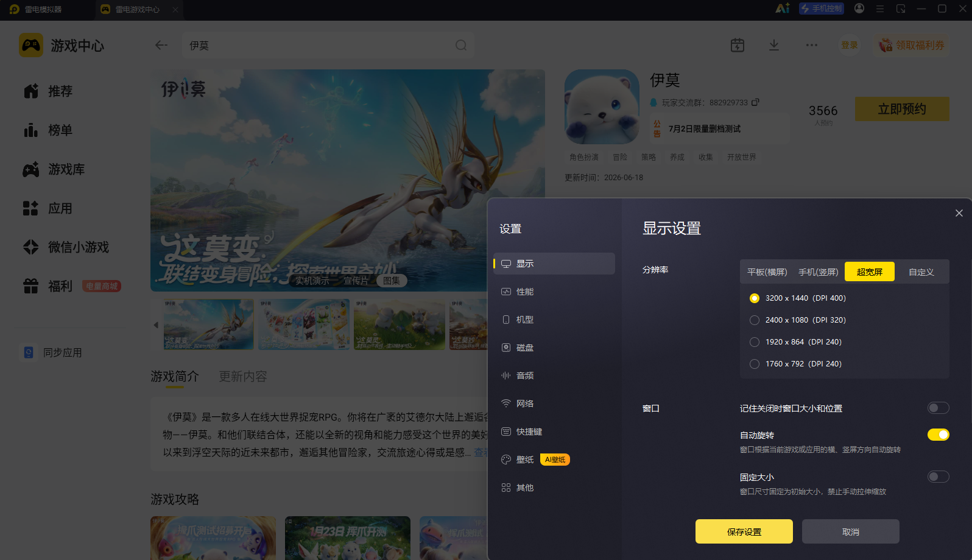Image resolution: width=972 pixels, height=560 pixels.
Task: Close the 雷电游戏中心 tab
Action: click(x=175, y=9)
